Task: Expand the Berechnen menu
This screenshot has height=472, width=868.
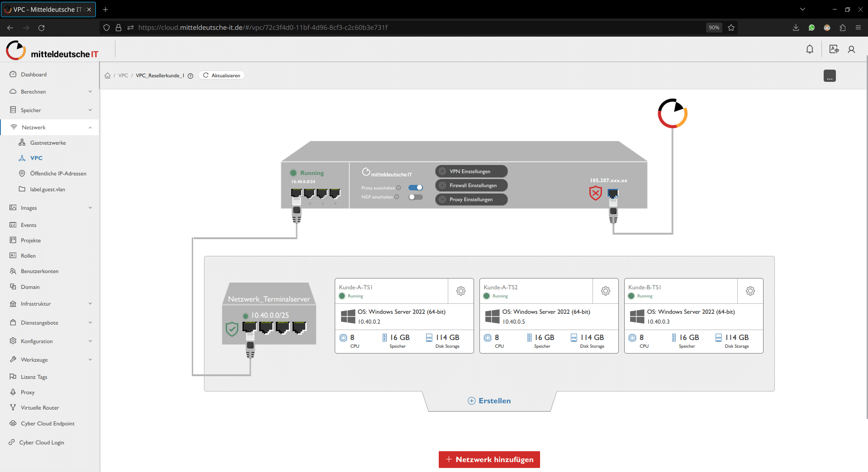Action: (49, 92)
